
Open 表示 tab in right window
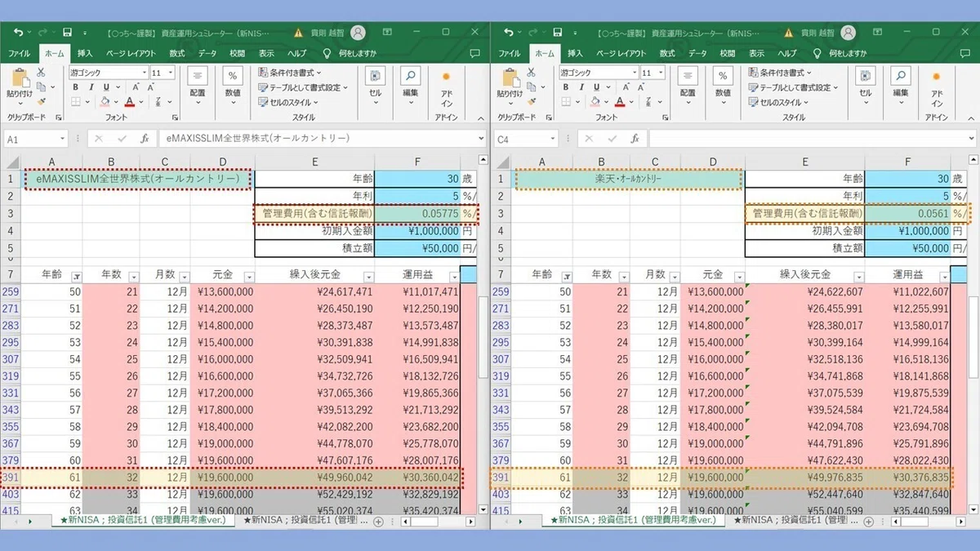pos(756,53)
